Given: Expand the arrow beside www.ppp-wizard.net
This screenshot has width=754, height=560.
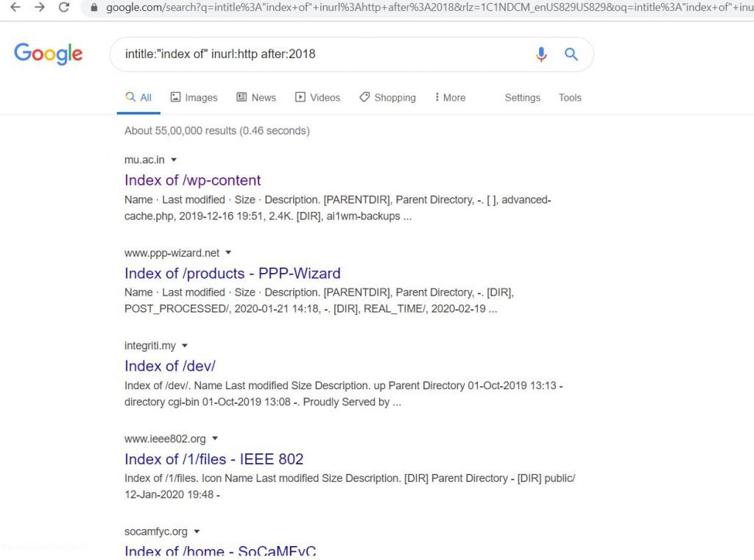Looking at the screenshot, I should (228, 252).
